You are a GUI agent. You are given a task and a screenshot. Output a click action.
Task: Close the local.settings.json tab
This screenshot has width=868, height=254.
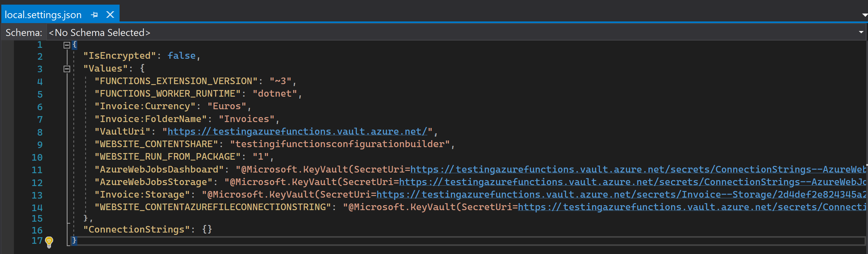point(110,15)
